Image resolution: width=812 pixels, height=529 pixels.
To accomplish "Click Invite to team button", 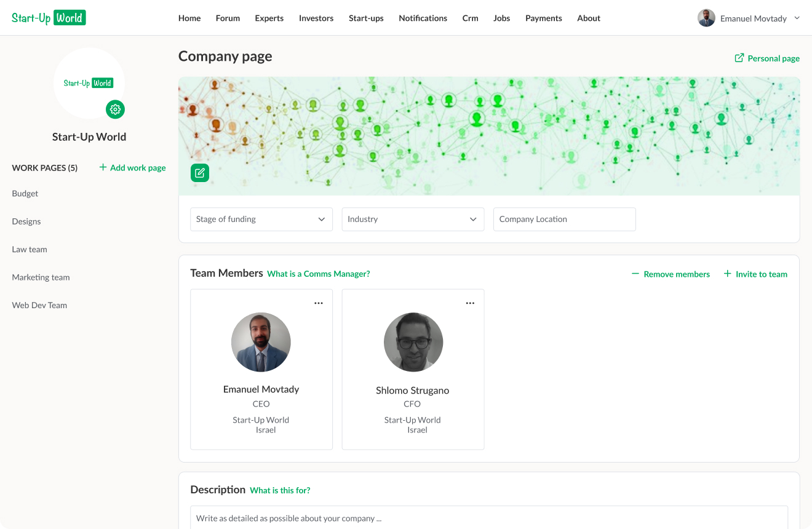I will click(x=755, y=274).
